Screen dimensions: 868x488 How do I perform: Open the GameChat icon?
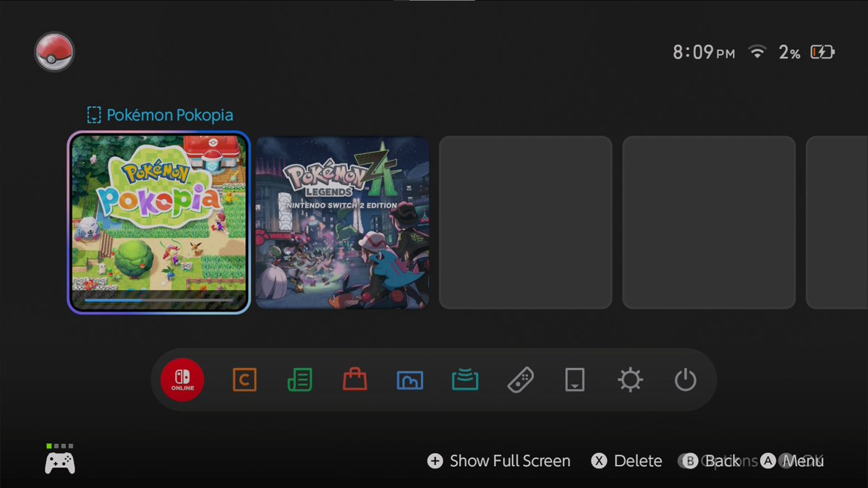244,380
